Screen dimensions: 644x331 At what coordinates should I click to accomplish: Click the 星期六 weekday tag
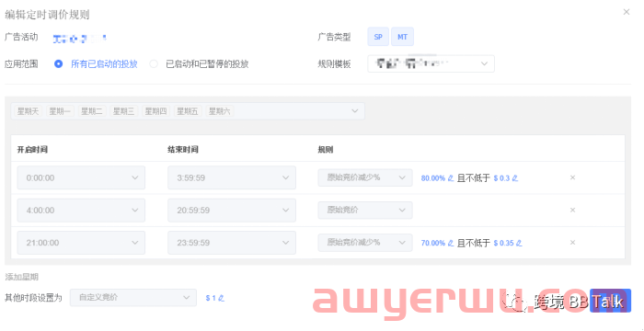pos(220,111)
